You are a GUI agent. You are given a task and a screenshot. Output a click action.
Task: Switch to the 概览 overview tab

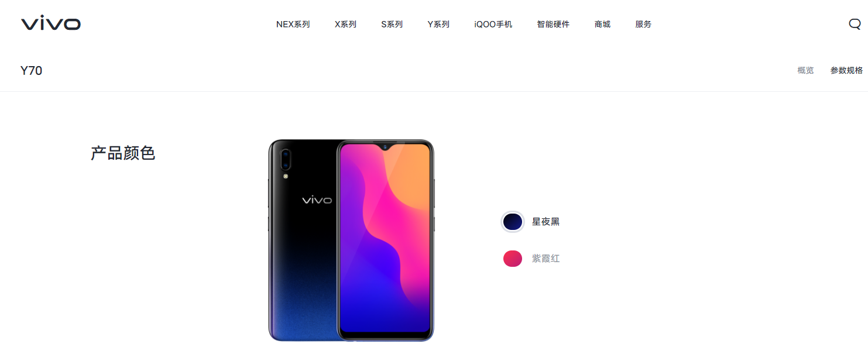pos(805,70)
